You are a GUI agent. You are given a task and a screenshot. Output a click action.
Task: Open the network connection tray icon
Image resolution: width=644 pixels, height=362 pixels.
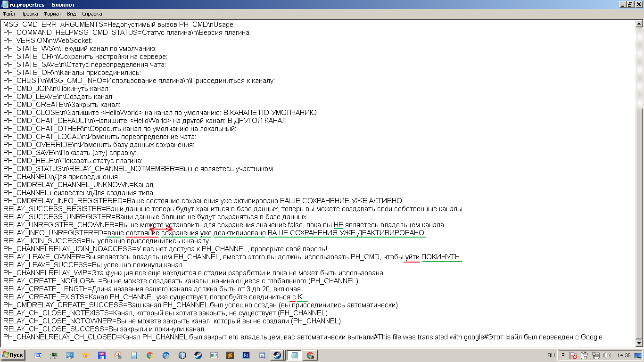coord(596,355)
